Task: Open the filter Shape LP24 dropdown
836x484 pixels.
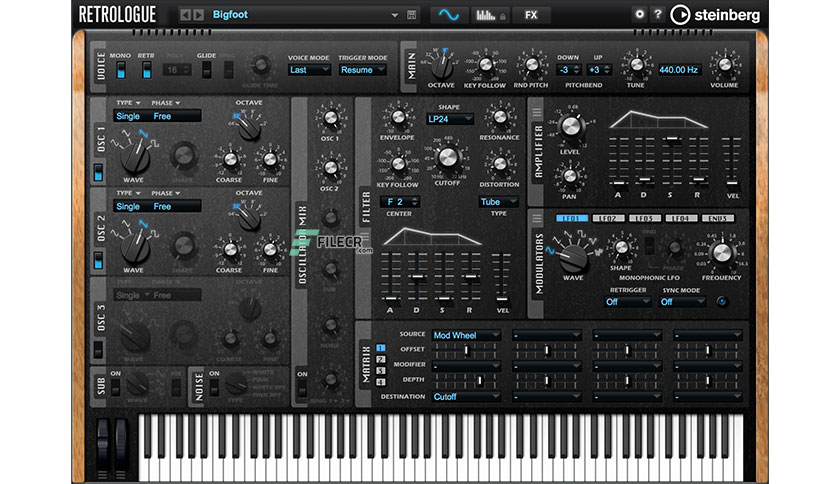Action: click(449, 119)
